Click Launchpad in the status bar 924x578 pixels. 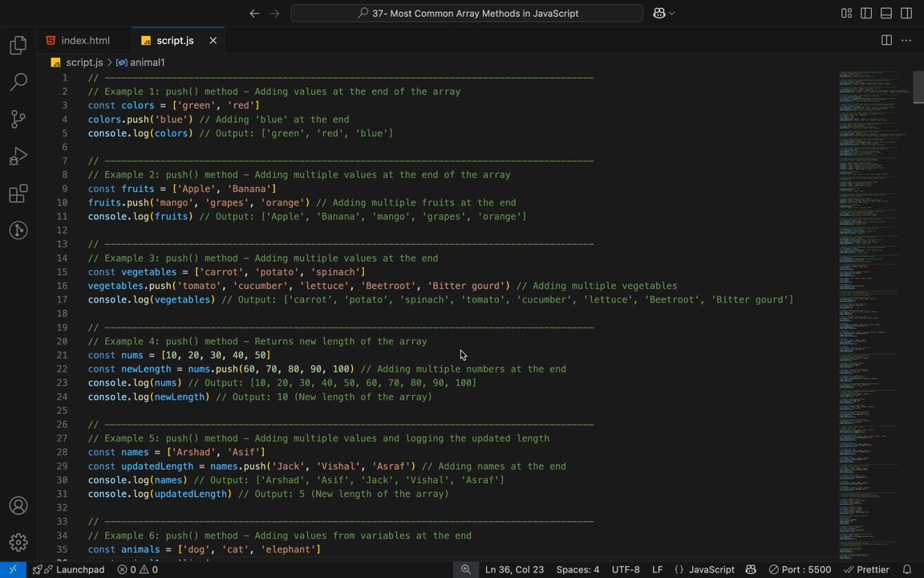click(x=68, y=569)
